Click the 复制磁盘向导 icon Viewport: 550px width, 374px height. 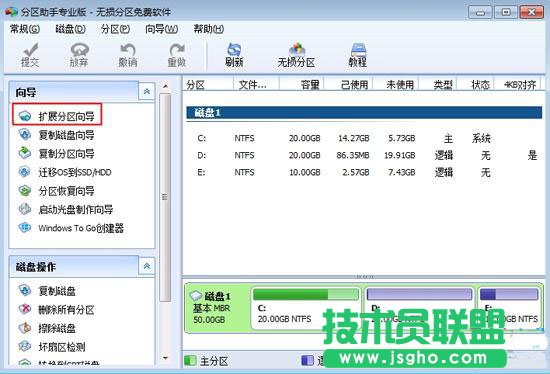[x=25, y=135]
